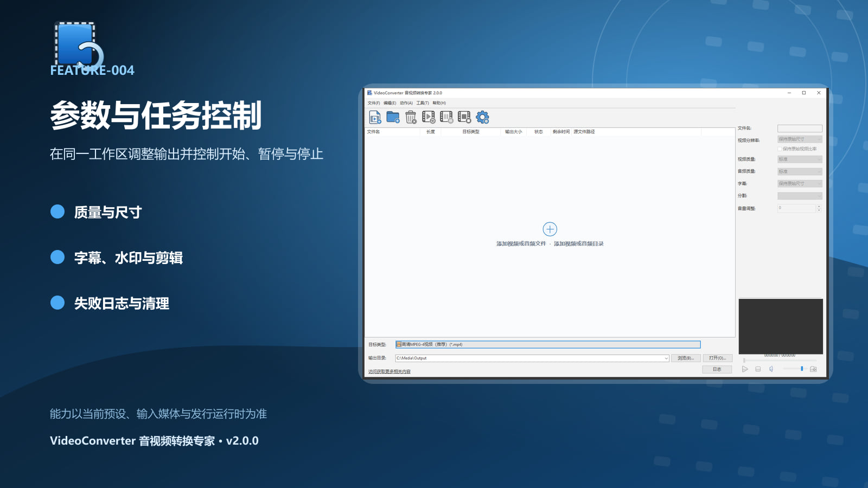
Task: Play the preview with the play triangle
Action: pos(745,369)
